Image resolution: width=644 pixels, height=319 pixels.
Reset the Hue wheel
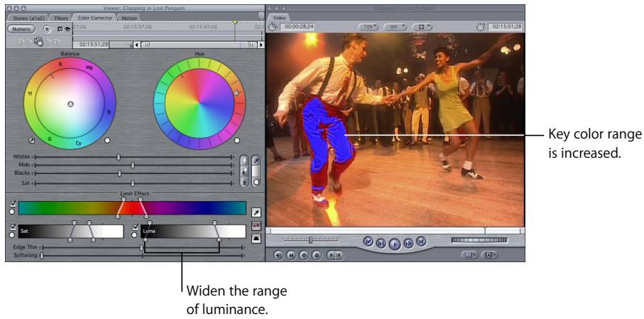[237, 141]
